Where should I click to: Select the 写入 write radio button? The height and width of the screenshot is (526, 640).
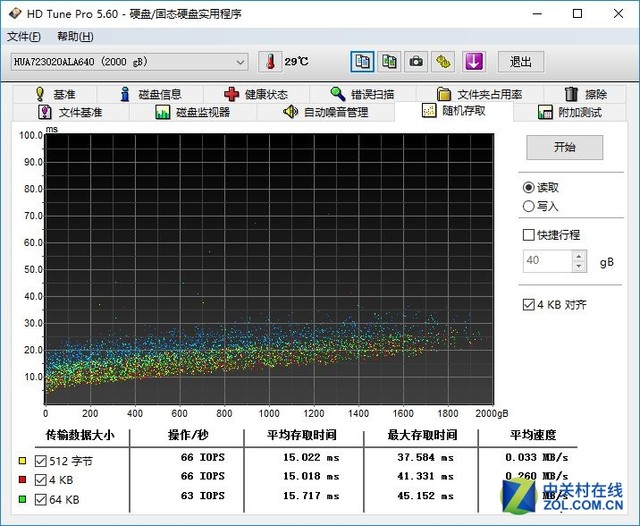[528, 206]
